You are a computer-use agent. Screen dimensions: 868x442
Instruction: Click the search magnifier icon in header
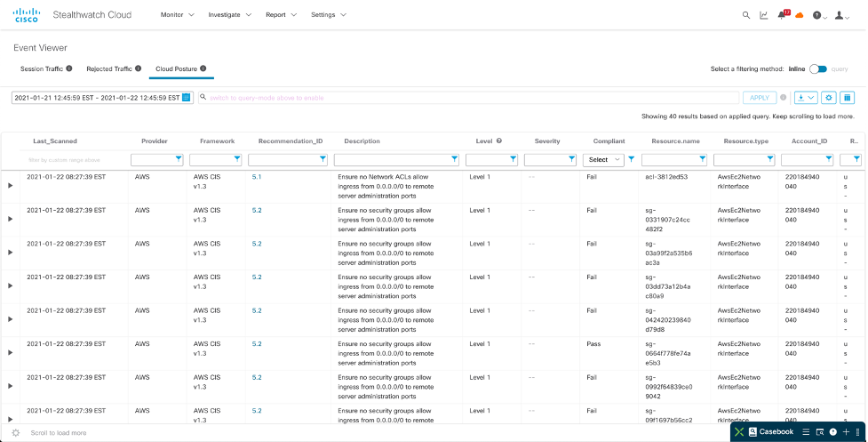pyautogui.click(x=746, y=15)
